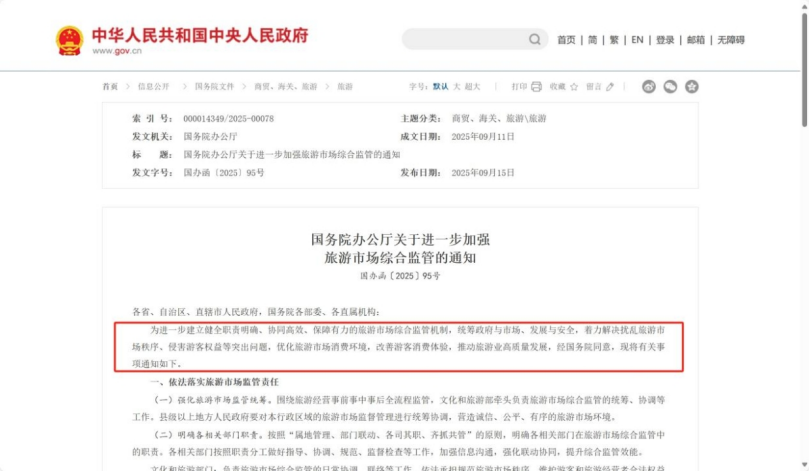Set font size to 大

[x=457, y=87]
